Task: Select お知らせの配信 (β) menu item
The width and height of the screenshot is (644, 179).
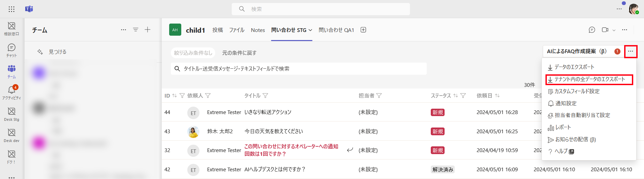Action: (589, 140)
